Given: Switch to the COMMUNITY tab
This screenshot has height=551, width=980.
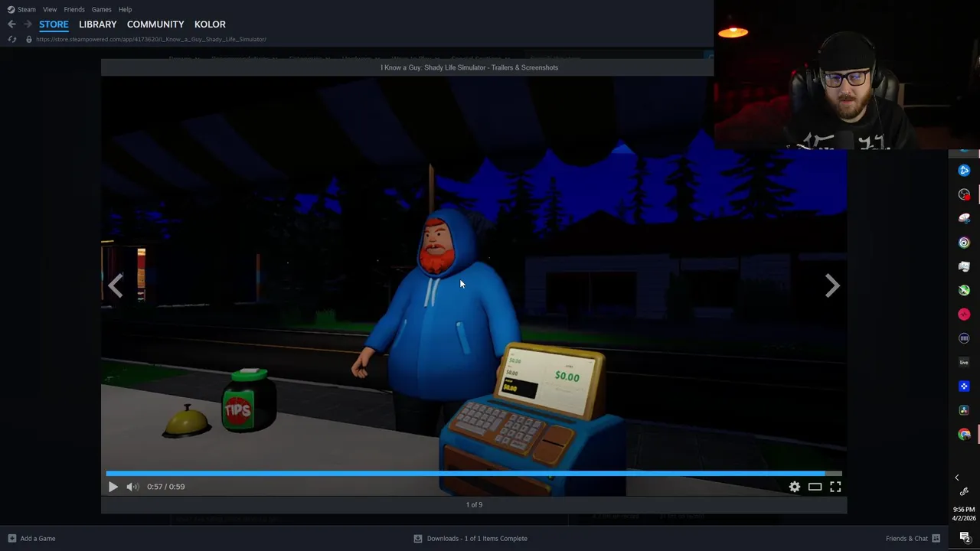Looking at the screenshot, I should (x=155, y=24).
